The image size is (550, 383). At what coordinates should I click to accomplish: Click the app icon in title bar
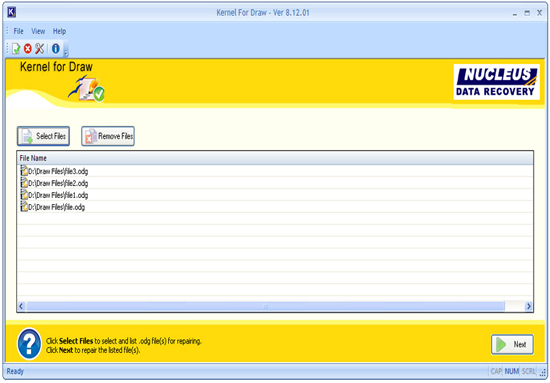(x=11, y=12)
